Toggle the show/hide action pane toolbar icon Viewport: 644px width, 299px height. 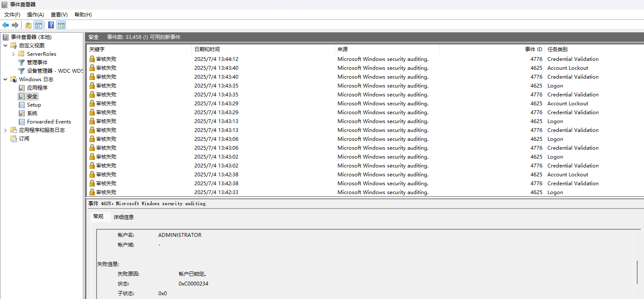61,25
